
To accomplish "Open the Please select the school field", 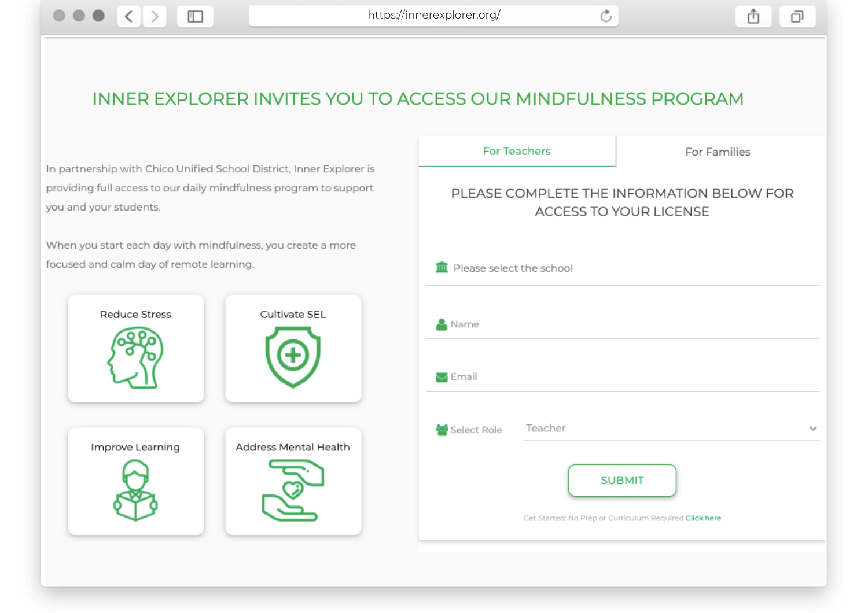I will (623, 268).
